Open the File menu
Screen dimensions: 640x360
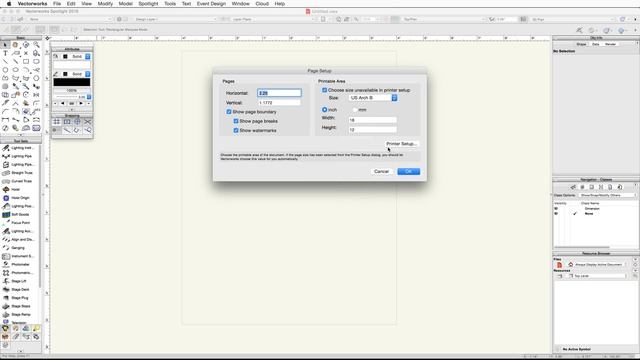click(57, 4)
